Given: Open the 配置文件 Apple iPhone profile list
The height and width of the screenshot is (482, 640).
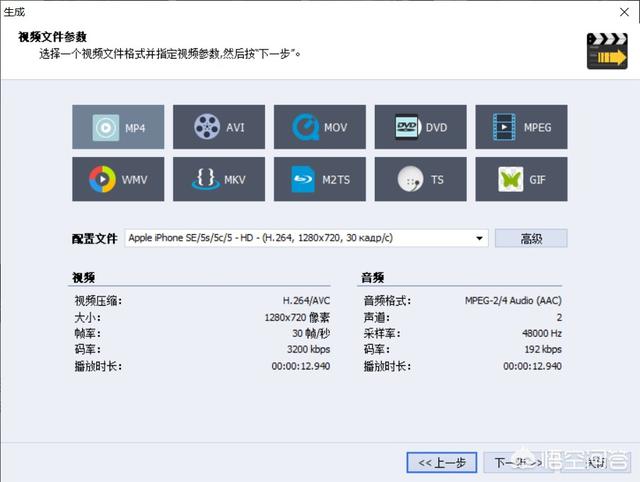Looking at the screenshot, I should pyautogui.click(x=298, y=238).
